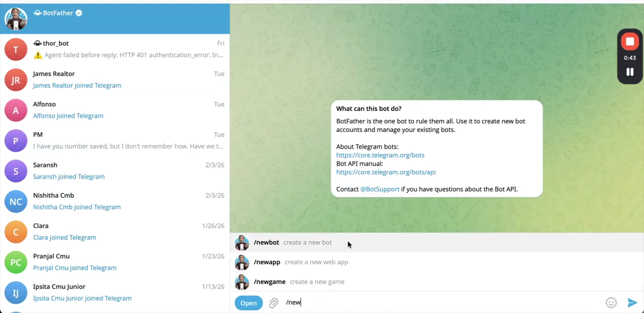The height and width of the screenshot is (313, 644).
Task: Open the Ipsita Cmu Junior chat
Action: 115,293
